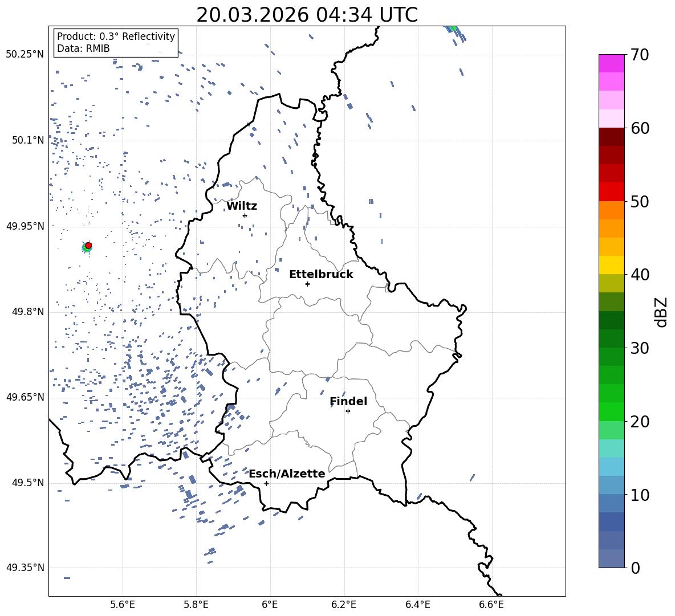Click the 5.8°E longitude label
The width and height of the screenshot is (675, 616).
click(x=196, y=605)
